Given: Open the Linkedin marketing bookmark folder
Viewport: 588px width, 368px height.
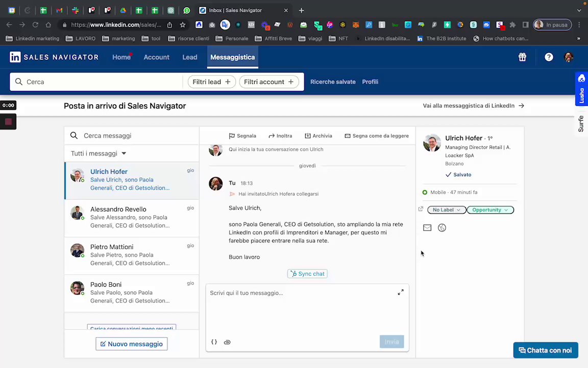Looking at the screenshot, I should click(x=33, y=38).
